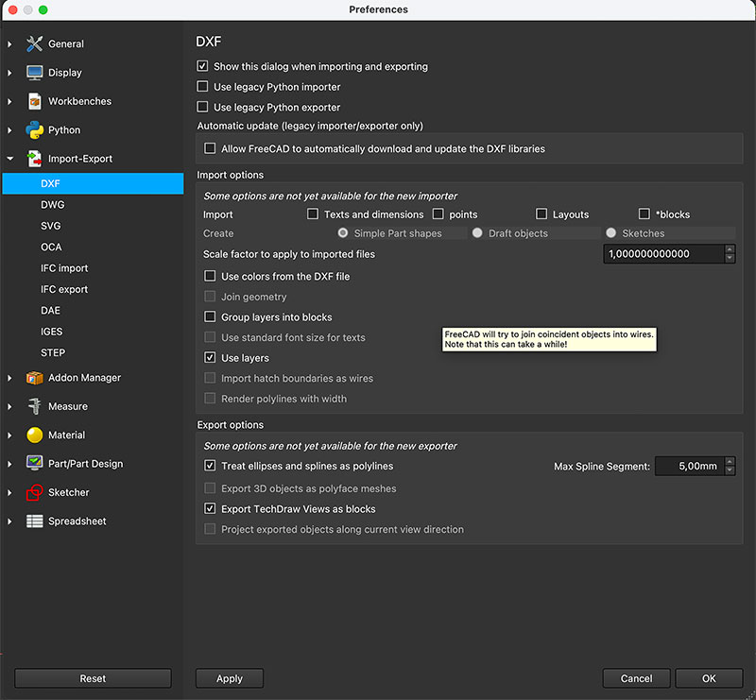Click the Display monitor icon
The width and height of the screenshot is (756, 700).
point(34,73)
